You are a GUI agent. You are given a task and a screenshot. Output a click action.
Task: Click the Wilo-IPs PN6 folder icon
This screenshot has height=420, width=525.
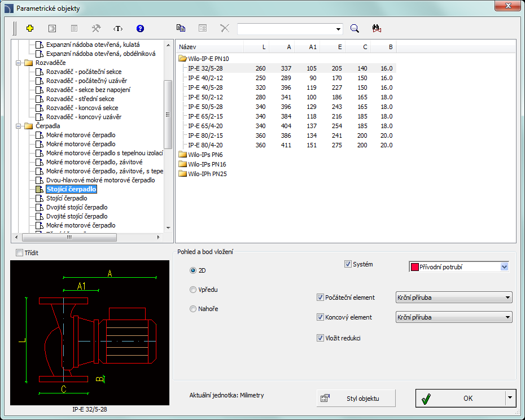coord(182,155)
